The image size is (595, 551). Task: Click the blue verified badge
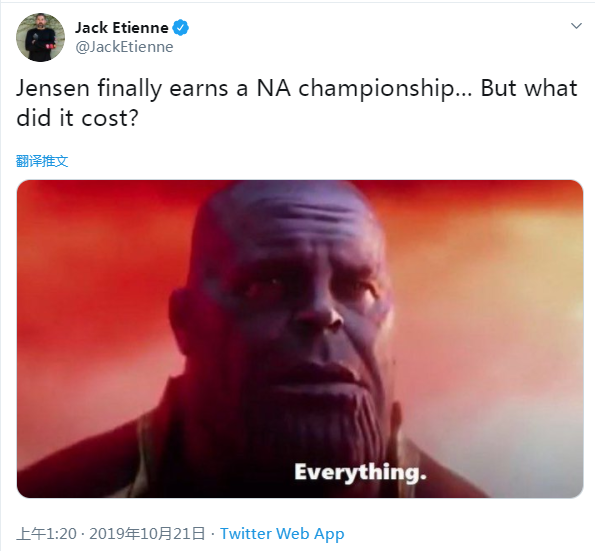(x=181, y=28)
